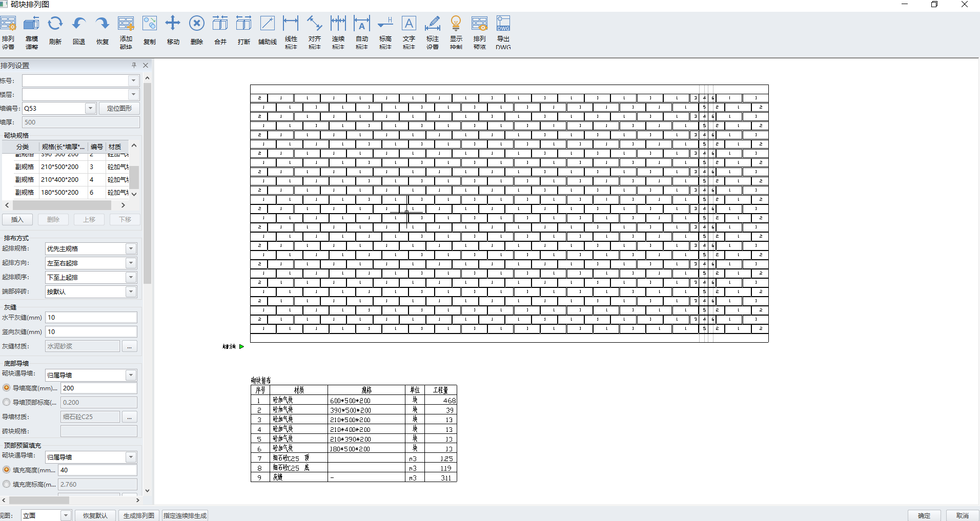This screenshot has width=980, height=521.
Task: Select the 标高标注 elevation annotation tool
Action: point(385,32)
